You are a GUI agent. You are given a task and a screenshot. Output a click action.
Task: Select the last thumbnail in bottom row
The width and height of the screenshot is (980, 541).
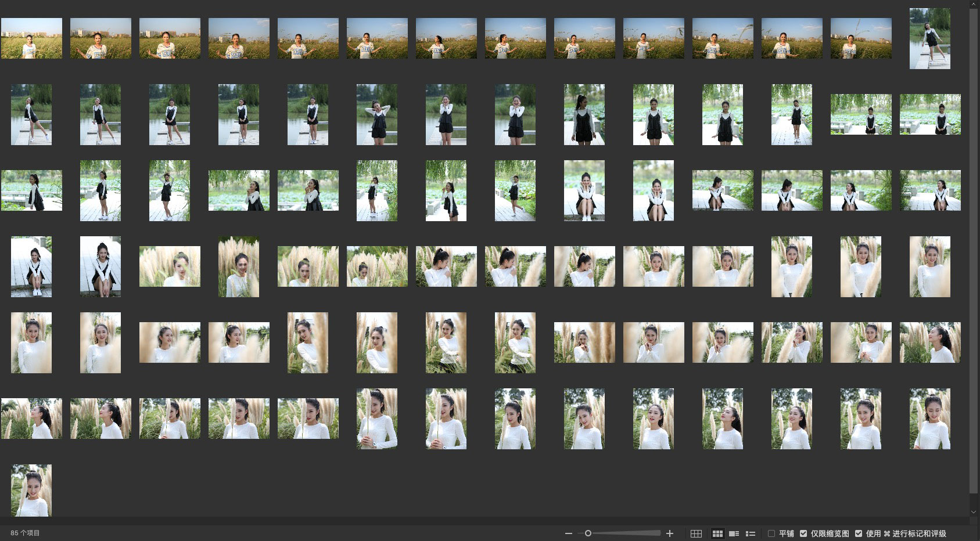click(31, 490)
